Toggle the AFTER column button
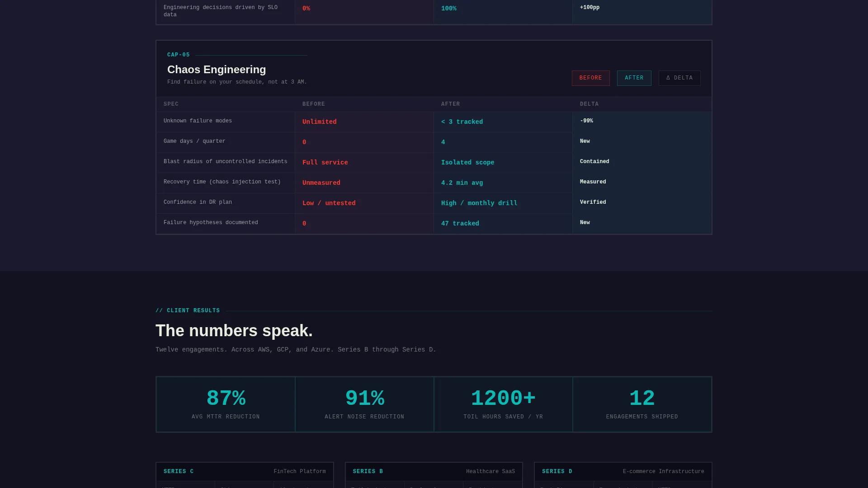868x488 pixels. click(634, 78)
